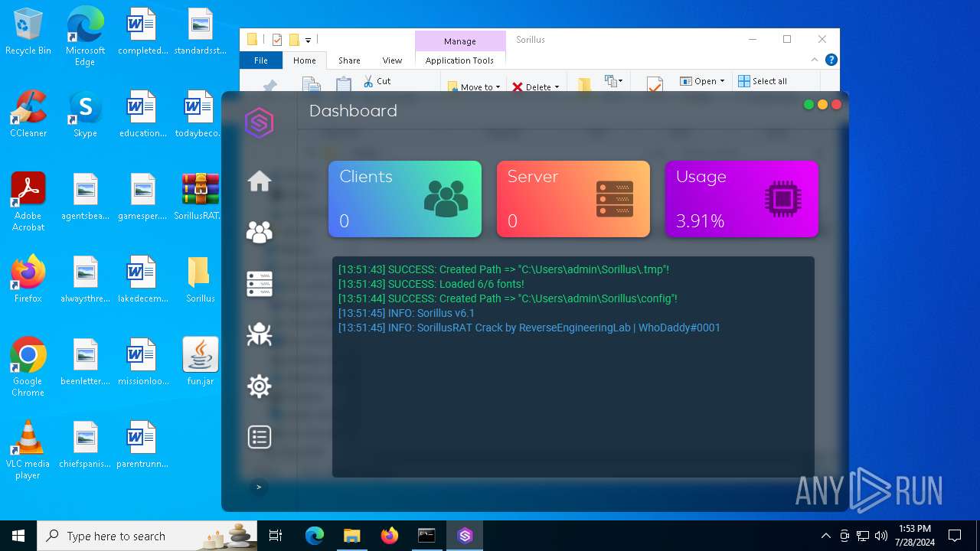
Task: Click the Usage card showing 3.91%
Action: coord(742,199)
